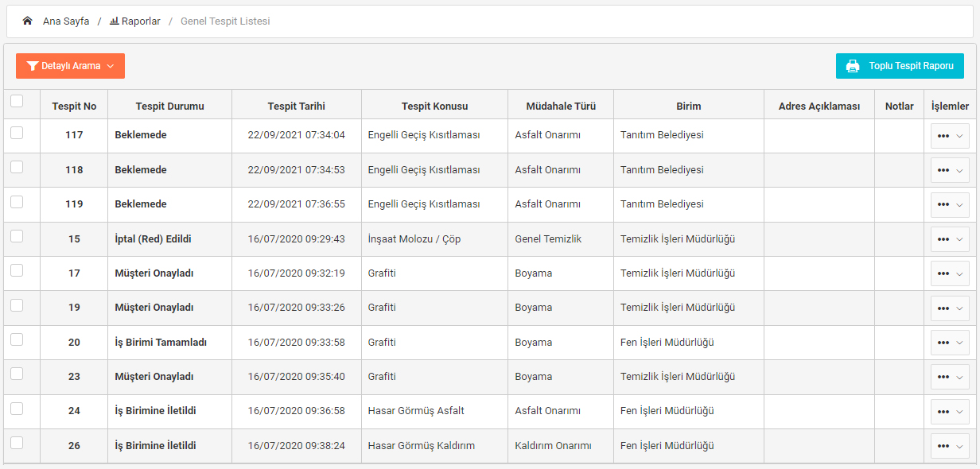Open three-dots actions menu for record 117
Viewport: 980px width, 469px height.
coord(943,136)
